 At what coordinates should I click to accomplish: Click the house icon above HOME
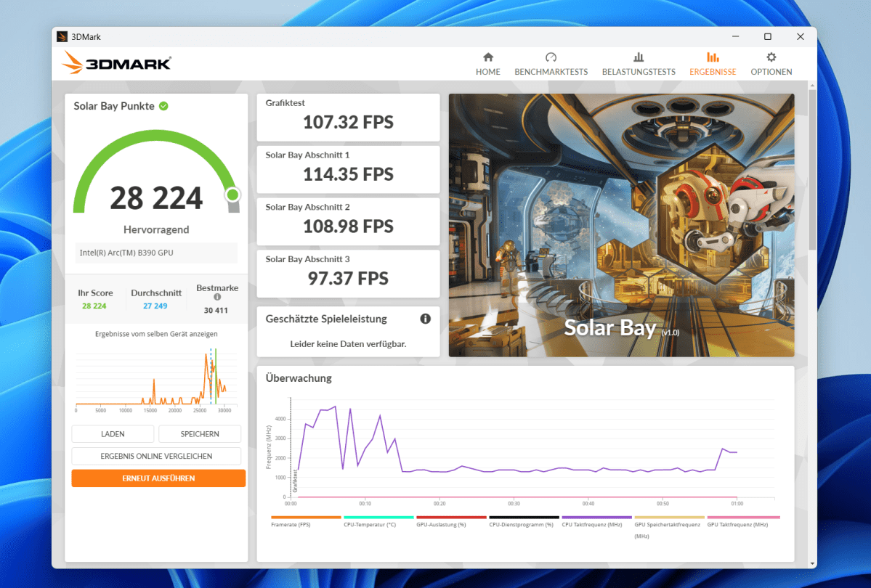pos(487,57)
